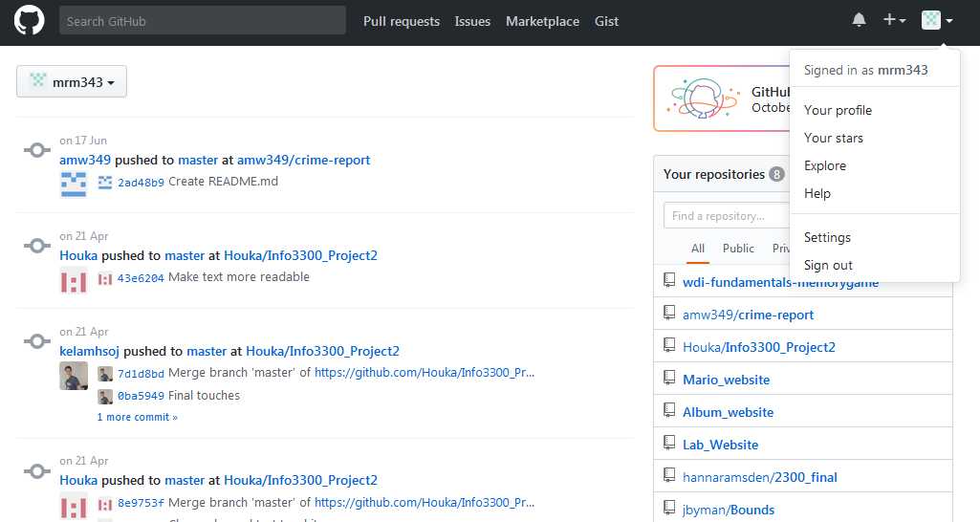Click the GitHub Octocat logo
This screenshot has height=522, width=980.
(30, 21)
